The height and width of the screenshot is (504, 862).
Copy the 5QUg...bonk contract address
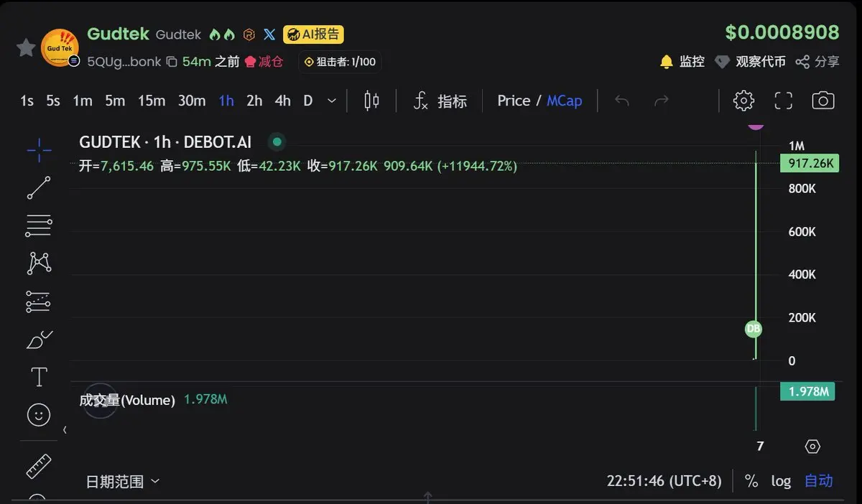172,62
